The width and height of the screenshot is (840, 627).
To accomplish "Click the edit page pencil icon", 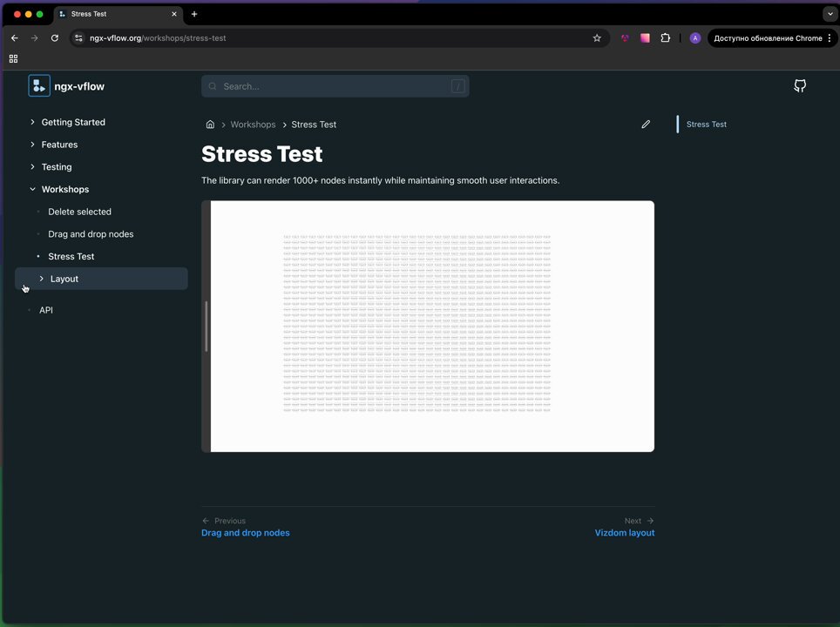I will (646, 125).
